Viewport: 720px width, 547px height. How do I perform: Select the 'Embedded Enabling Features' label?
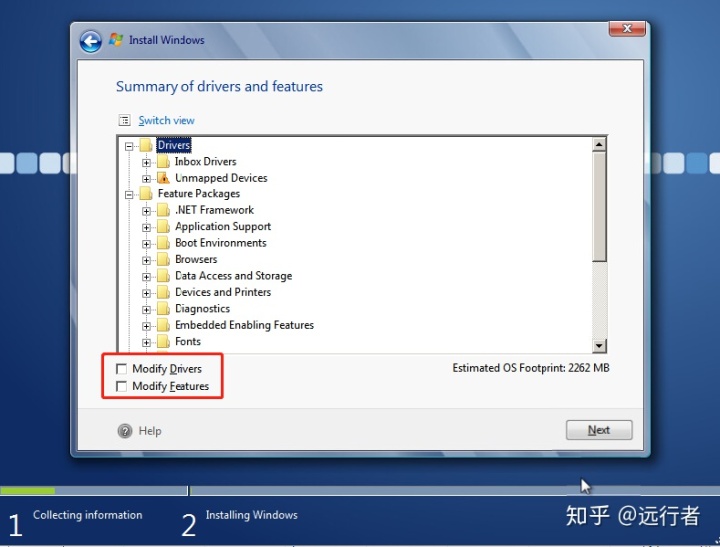tap(244, 325)
